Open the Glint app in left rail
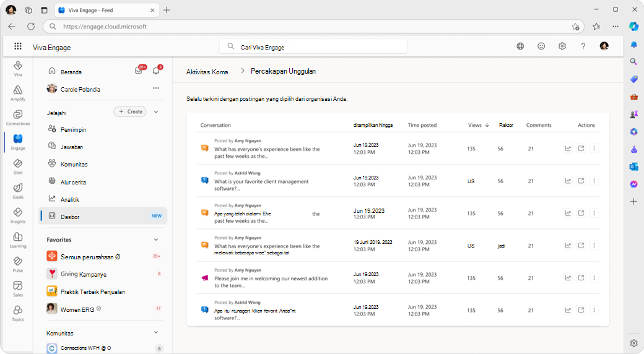 pos(18,166)
